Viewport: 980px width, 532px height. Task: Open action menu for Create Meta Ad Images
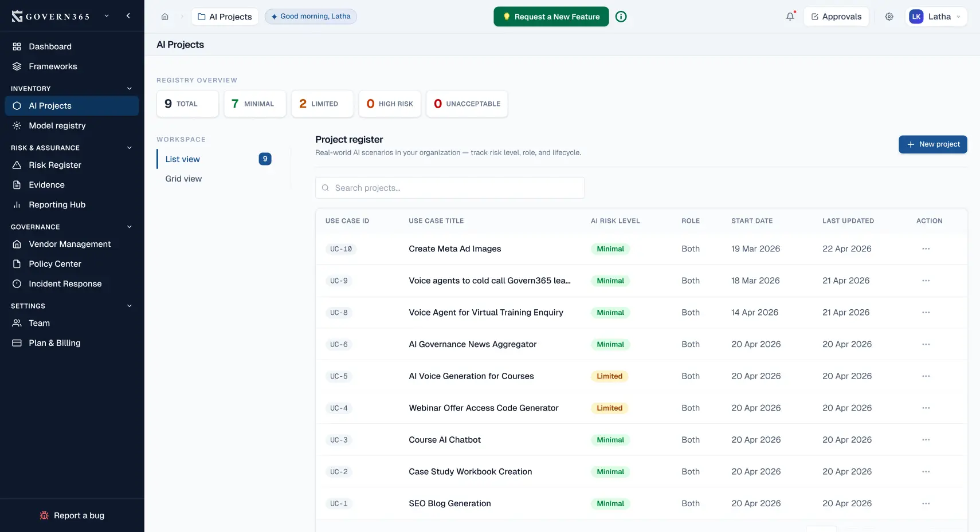(x=926, y=249)
